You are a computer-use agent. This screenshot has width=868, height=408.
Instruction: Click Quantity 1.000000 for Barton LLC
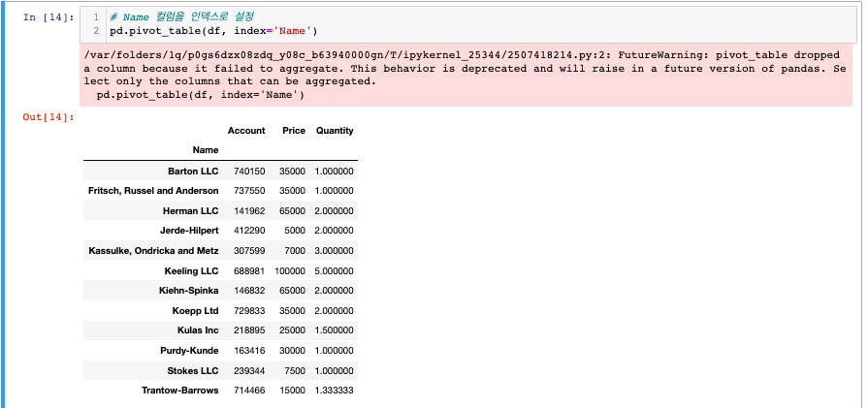coord(335,171)
